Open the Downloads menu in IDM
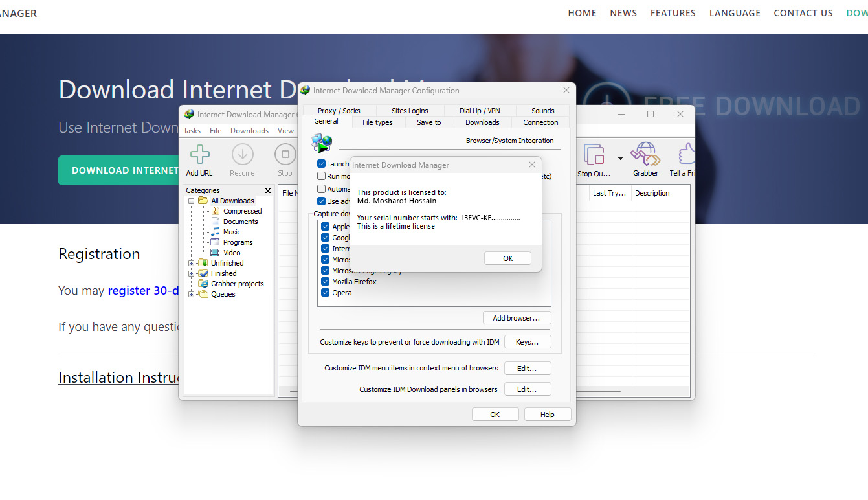 click(x=249, y=131)
